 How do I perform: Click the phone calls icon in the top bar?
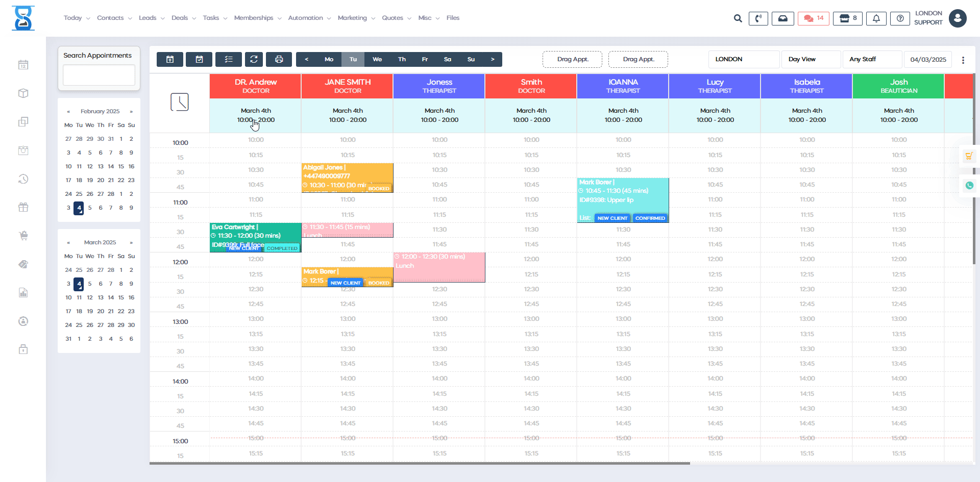pyautogui.click(x=758, y=18)
